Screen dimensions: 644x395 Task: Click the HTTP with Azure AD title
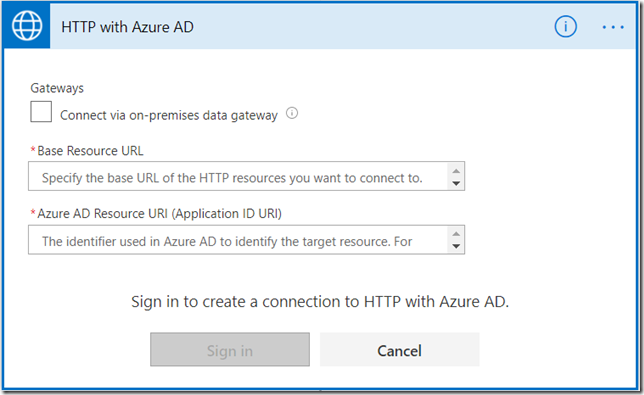click(127, 27)
